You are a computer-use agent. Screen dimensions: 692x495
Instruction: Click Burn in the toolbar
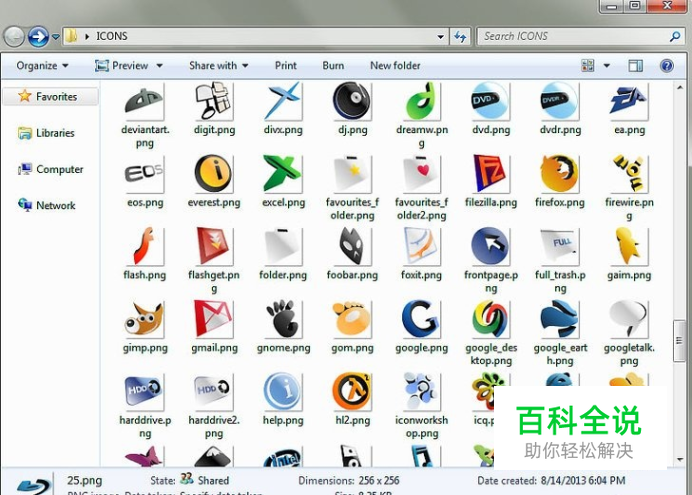click(x=333, y=66)
